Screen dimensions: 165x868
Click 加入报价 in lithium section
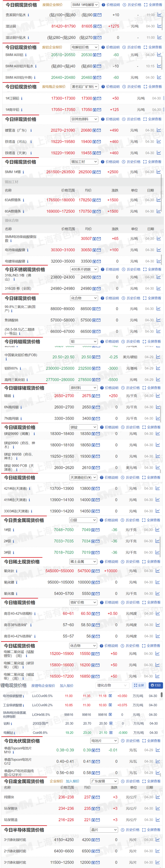(66, 685)
